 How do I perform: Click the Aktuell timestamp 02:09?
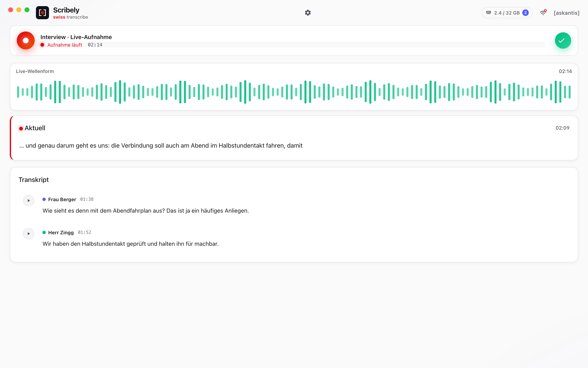coord(562,128)
